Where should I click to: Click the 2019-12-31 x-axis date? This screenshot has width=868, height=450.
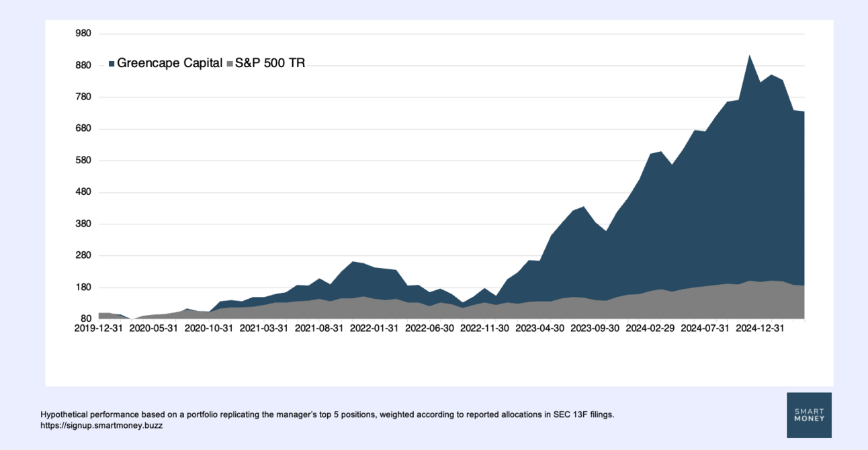pos(99,328)
